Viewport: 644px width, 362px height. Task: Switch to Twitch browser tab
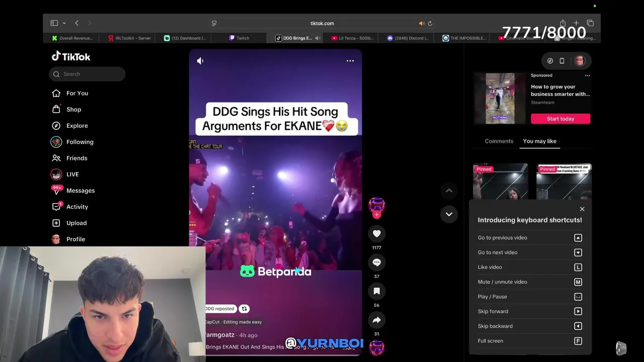(239, 38)
